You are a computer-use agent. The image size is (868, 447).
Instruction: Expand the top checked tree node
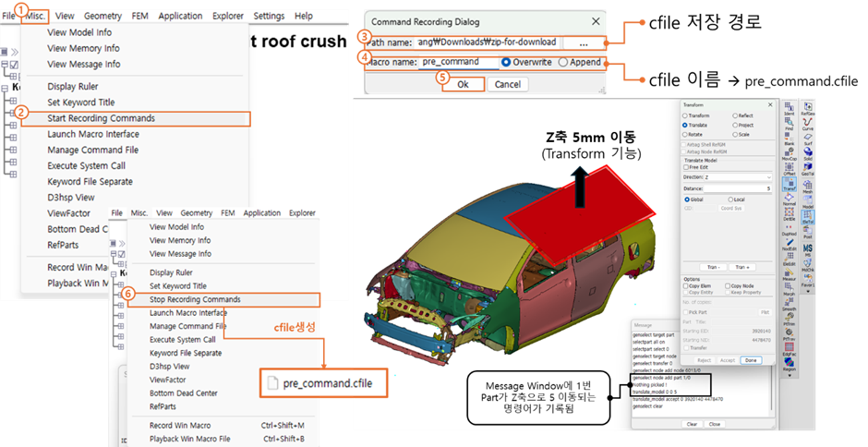point(5,66)
